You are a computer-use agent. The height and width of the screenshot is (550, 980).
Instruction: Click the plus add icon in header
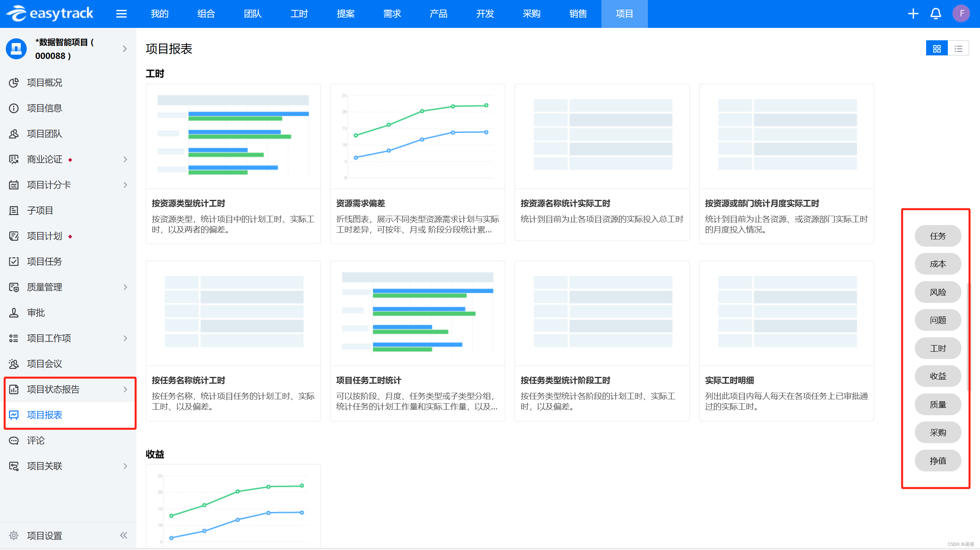click(x=913, y=14)
